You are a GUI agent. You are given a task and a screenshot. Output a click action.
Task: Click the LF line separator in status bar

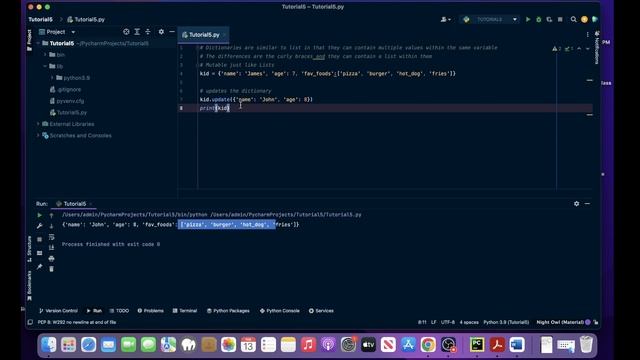click(x=433, y=322)
